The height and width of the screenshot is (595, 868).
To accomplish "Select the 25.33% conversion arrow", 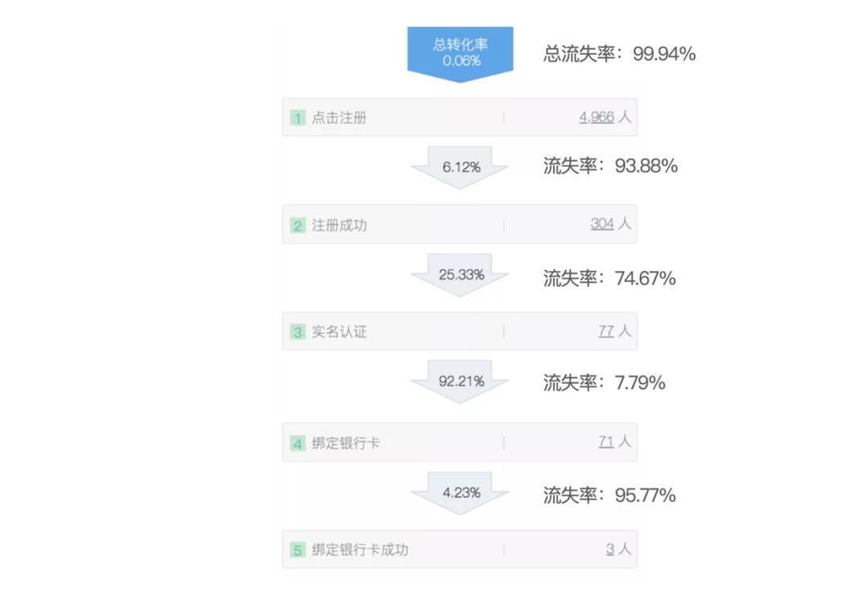I will tap(460, 275).
